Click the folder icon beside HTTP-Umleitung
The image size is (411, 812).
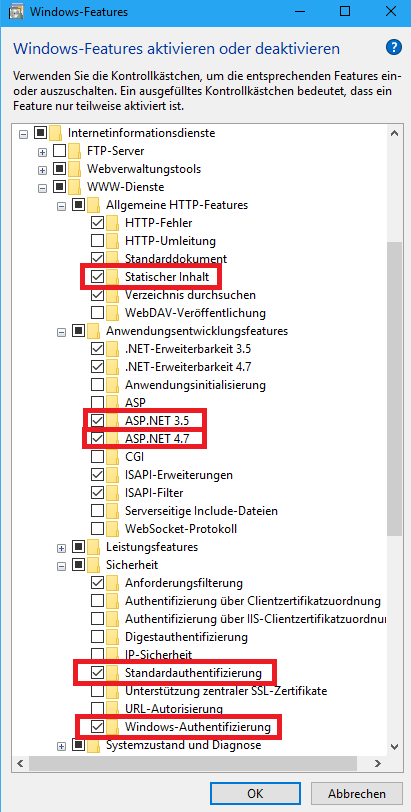(112, 241)
